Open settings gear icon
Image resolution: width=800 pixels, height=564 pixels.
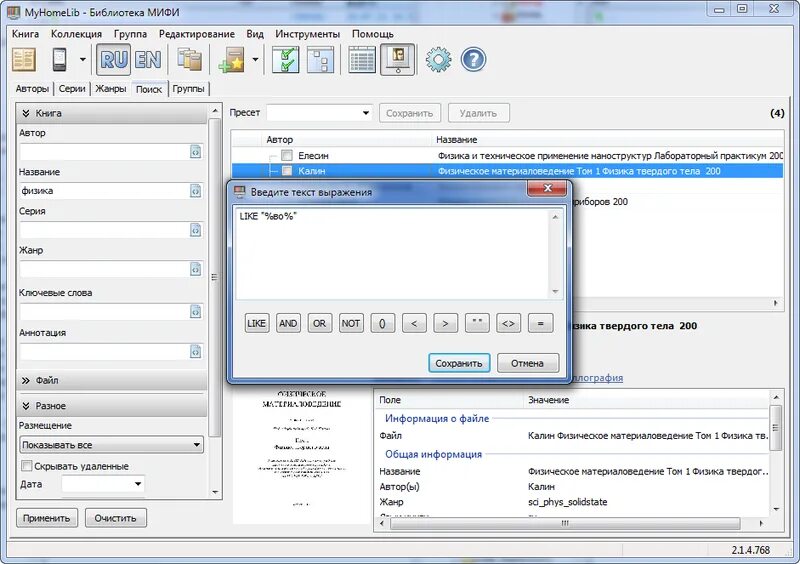click(438, 60)
